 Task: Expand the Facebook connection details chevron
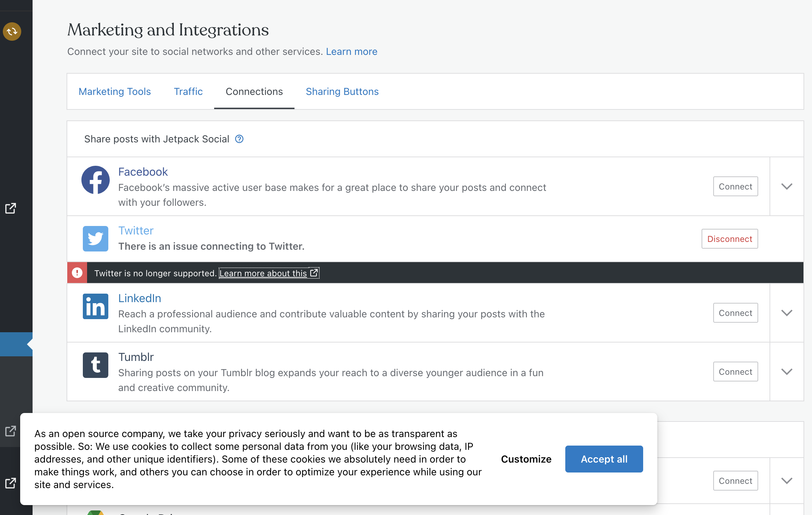pos(787,186)
